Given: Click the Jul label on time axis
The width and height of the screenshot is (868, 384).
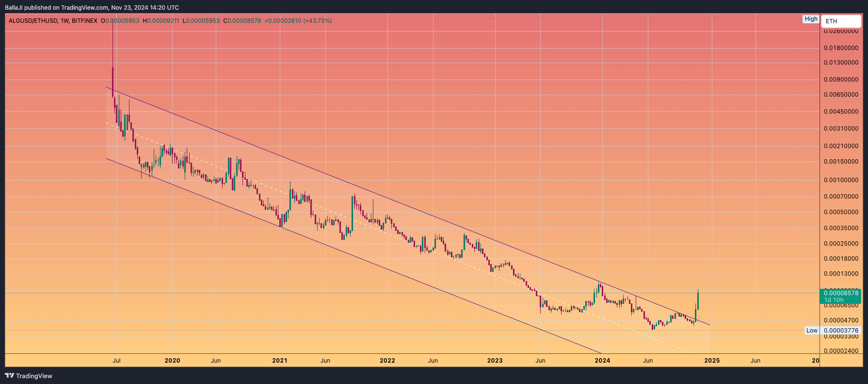Looking at the screenshot, I should 116,361.
